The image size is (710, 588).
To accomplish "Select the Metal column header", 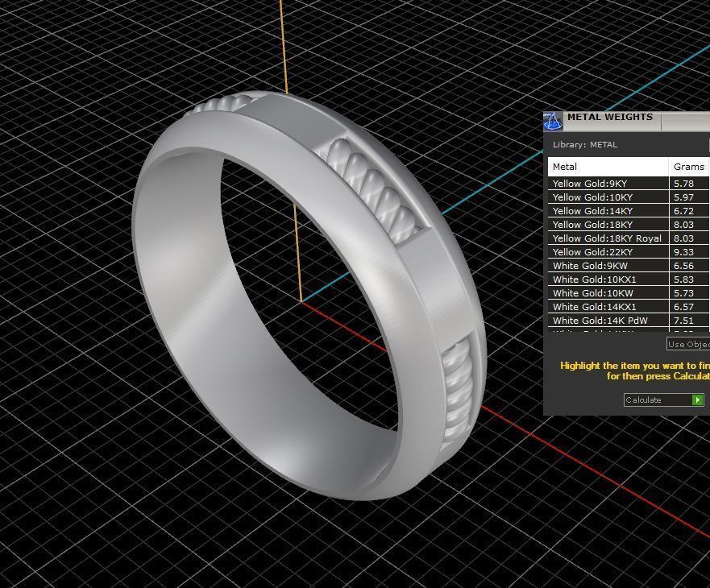I will tap(608, 167).
